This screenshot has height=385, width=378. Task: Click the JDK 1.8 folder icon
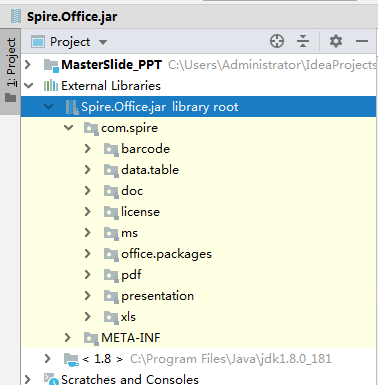click(x=71, y=359)
